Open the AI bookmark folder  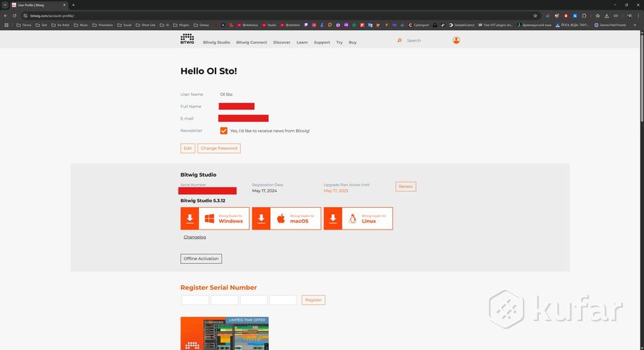[164, 25]
